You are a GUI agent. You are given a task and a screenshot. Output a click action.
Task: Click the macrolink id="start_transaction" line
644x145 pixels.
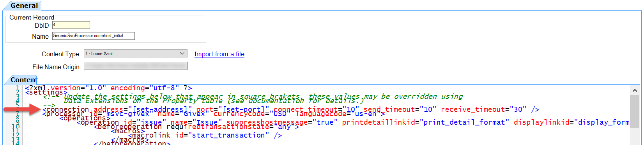[x=205, y=135]
